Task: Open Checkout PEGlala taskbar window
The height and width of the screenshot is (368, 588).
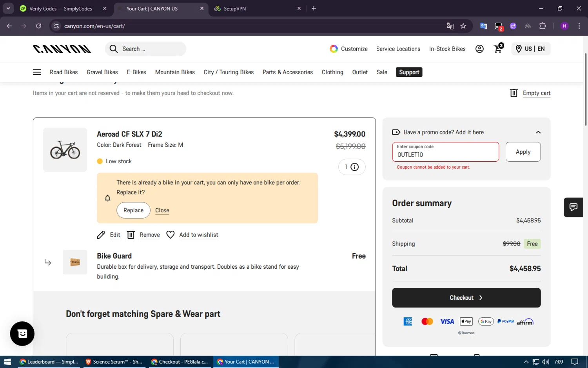Action: pyautogui.click(x=180, y=362)
